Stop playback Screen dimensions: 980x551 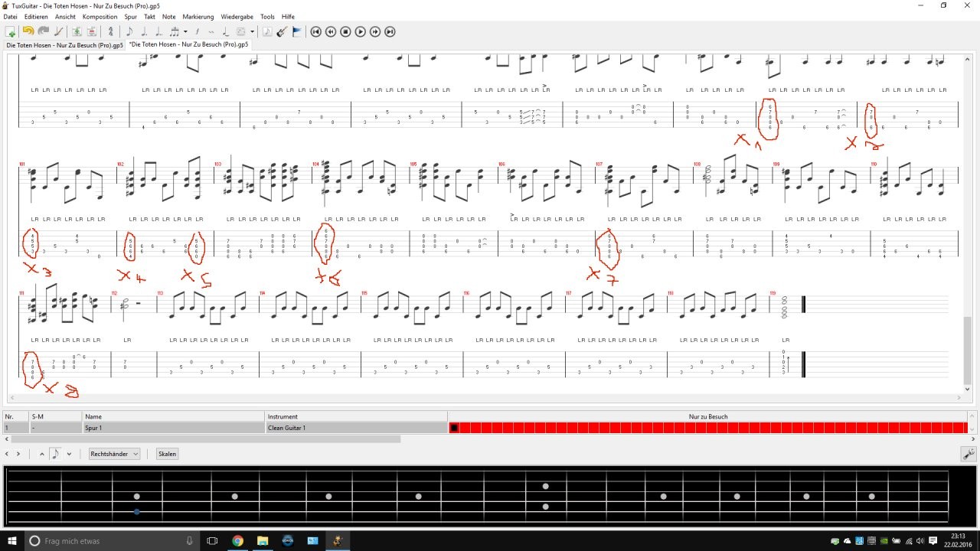point(345,31)
